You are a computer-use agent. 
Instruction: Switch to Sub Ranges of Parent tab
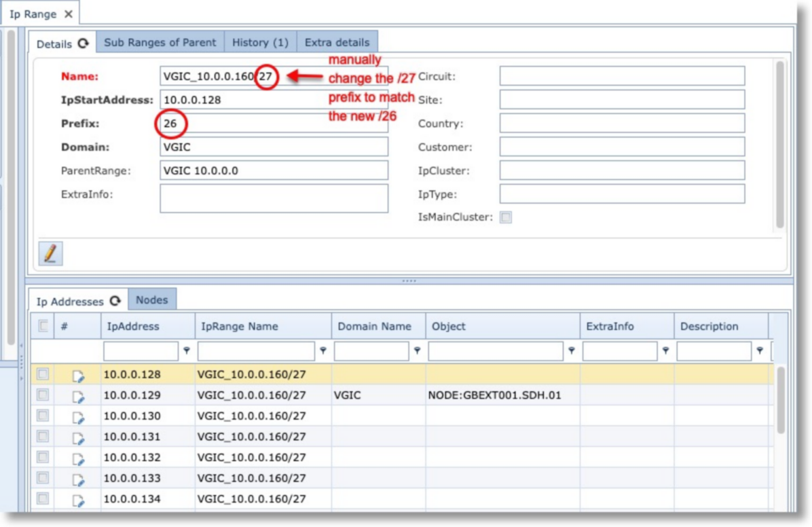[x=160, y=42]
